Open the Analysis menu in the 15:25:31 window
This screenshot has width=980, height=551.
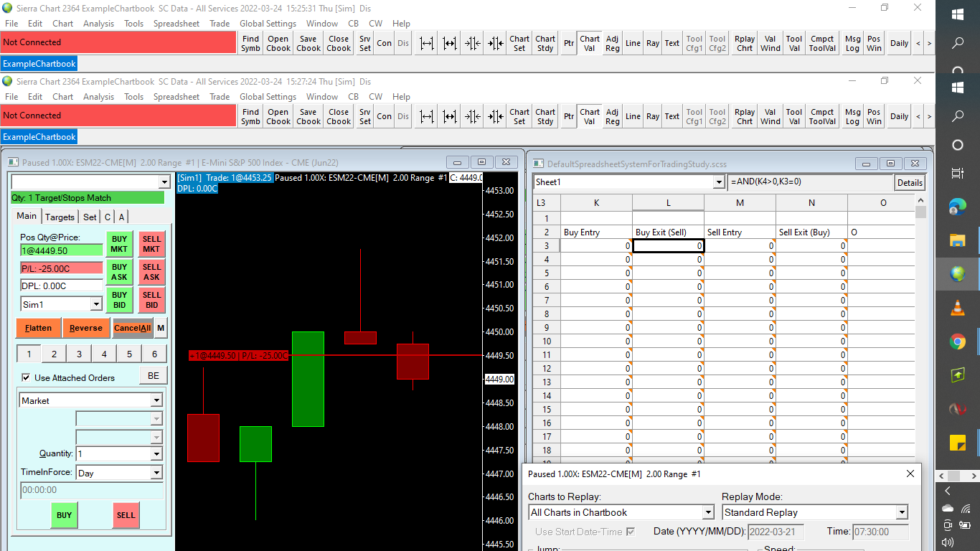(x=98, y=24)
